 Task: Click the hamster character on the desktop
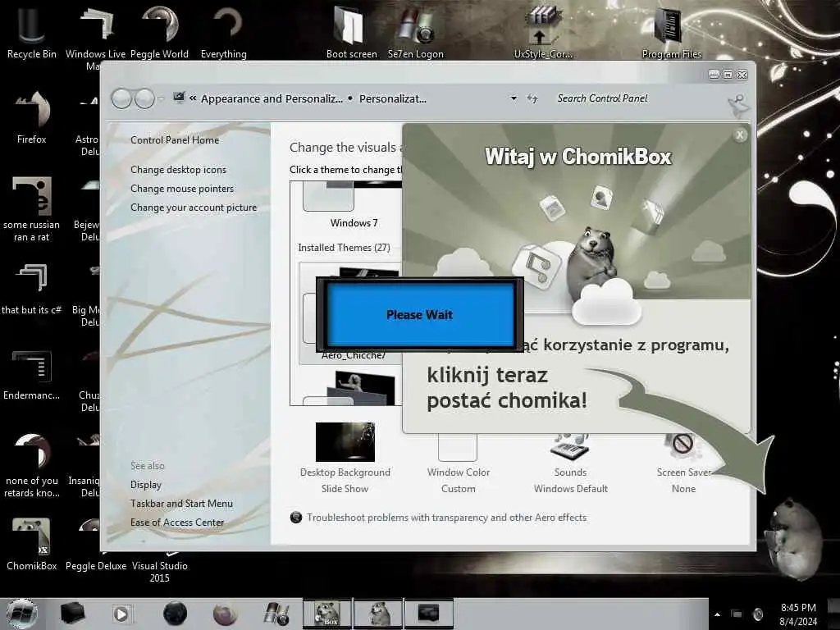coord(794,539)
